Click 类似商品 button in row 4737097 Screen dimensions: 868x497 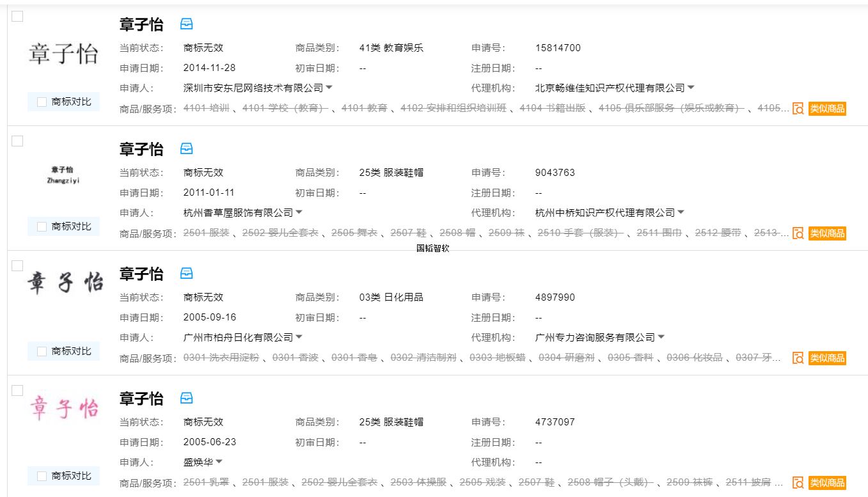pyautogui.click(x=827, y=483)
